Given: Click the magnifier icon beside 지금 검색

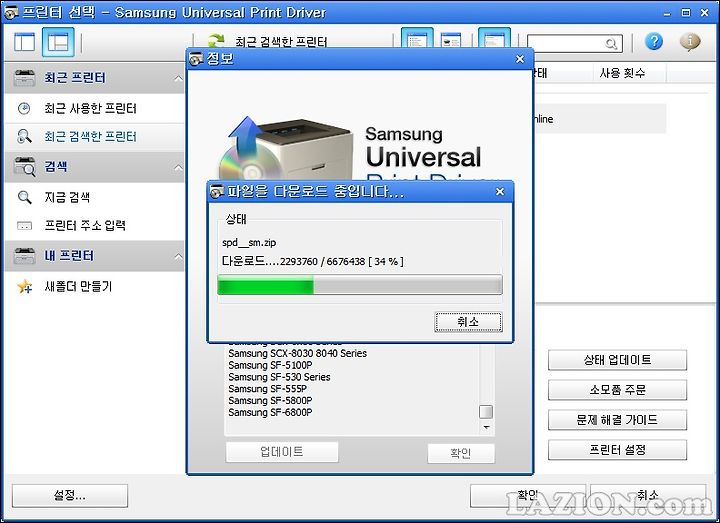Looking at the screenshot, I should tap(24, 197).
